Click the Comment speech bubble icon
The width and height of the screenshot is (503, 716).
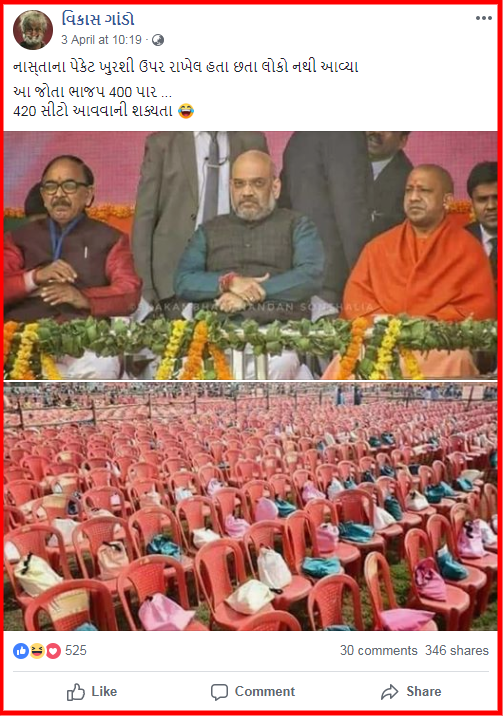coord(219,692)
